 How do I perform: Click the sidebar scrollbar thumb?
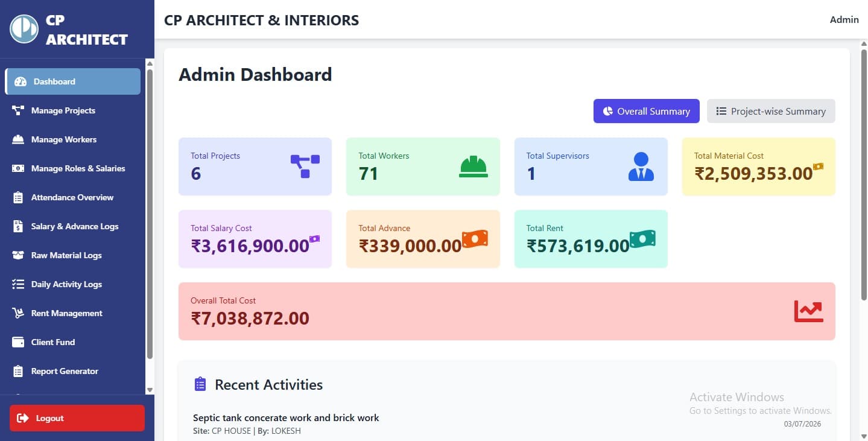coord(150,214)
